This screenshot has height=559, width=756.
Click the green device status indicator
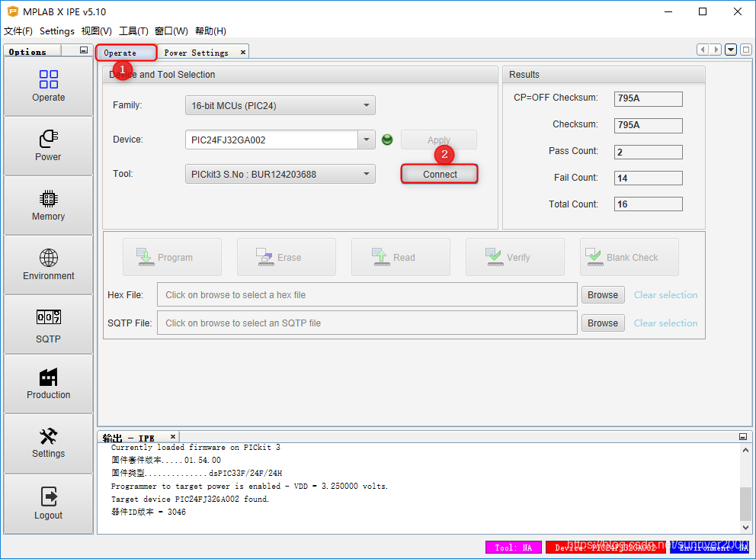coord(387,140)
